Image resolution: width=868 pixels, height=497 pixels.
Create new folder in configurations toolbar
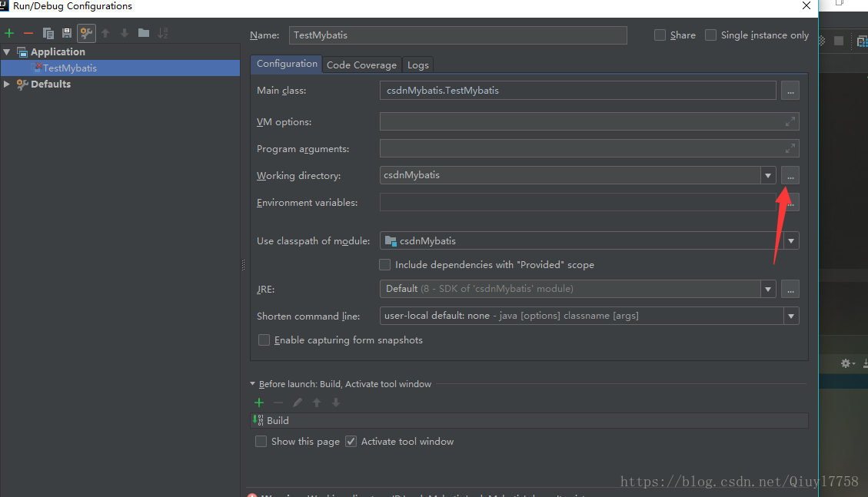tap(144, 32)
